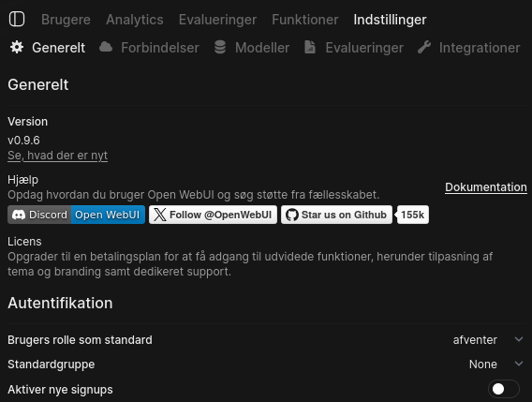Image resolution: width=532 pixels, height=402 pixels.
Task: Click Star us on Github button
Action: pyautogui.click(x=336, y=215)
